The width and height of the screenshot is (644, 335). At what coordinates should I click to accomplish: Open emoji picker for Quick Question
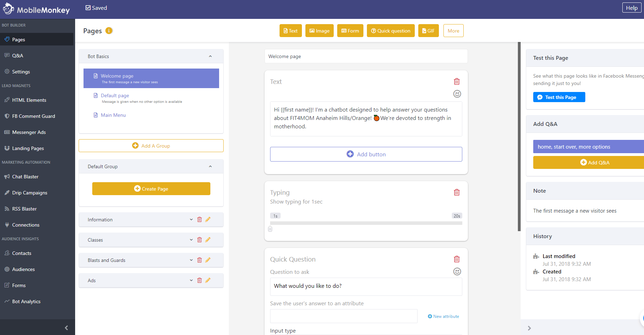[457, 271]
